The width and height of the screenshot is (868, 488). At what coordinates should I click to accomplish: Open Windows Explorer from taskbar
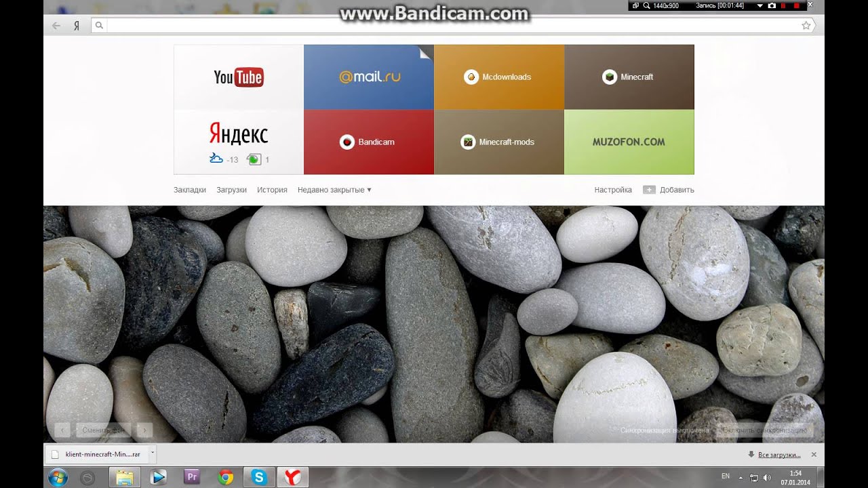tap(125, 477)
